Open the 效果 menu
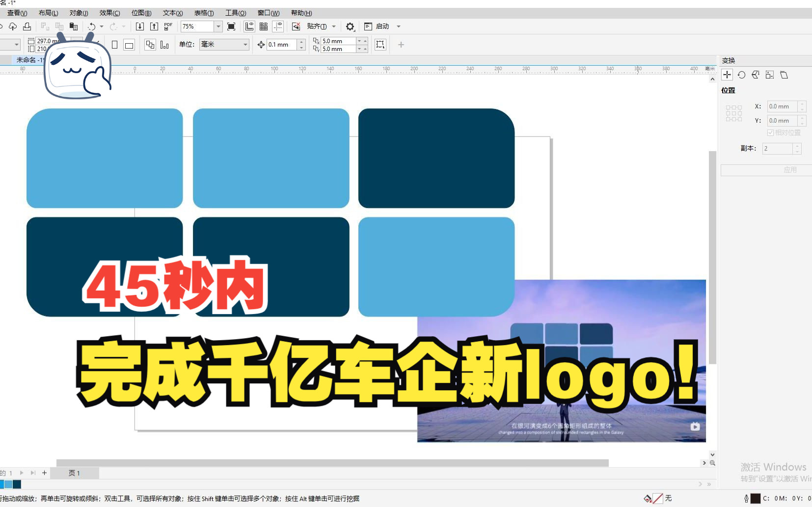 (109, 13)
